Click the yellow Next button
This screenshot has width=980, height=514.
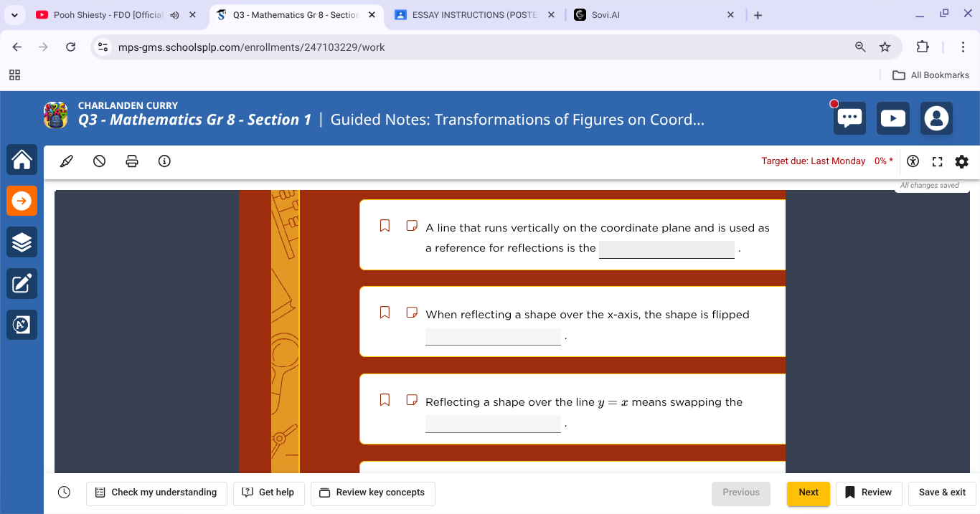pos(808,492)
